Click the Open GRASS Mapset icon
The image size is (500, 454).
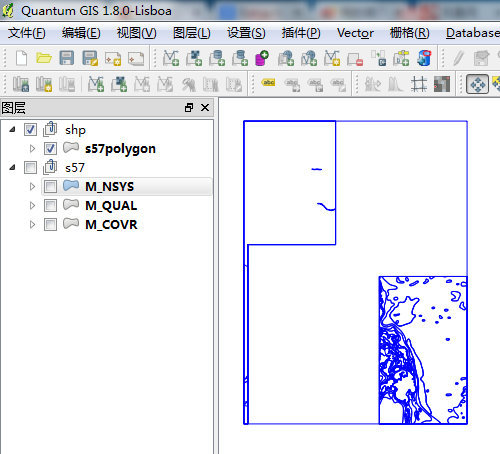tap(21, 84)
